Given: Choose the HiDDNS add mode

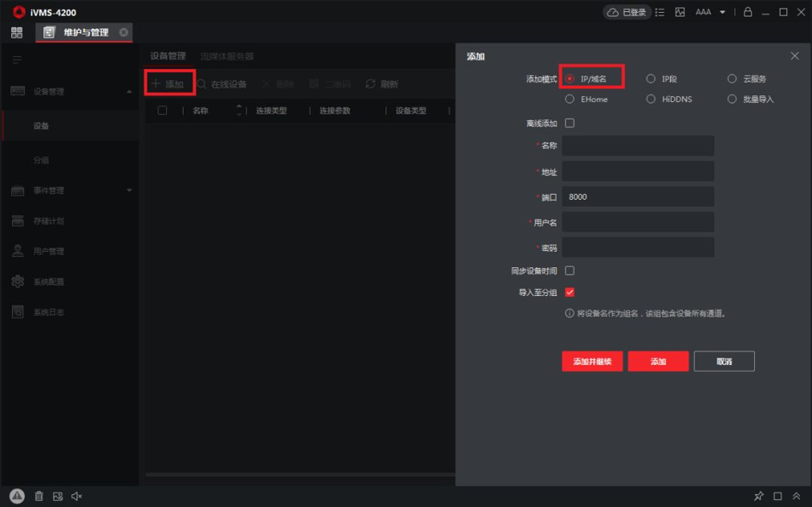Looking at the screenshot, I should tap(651, 100).
